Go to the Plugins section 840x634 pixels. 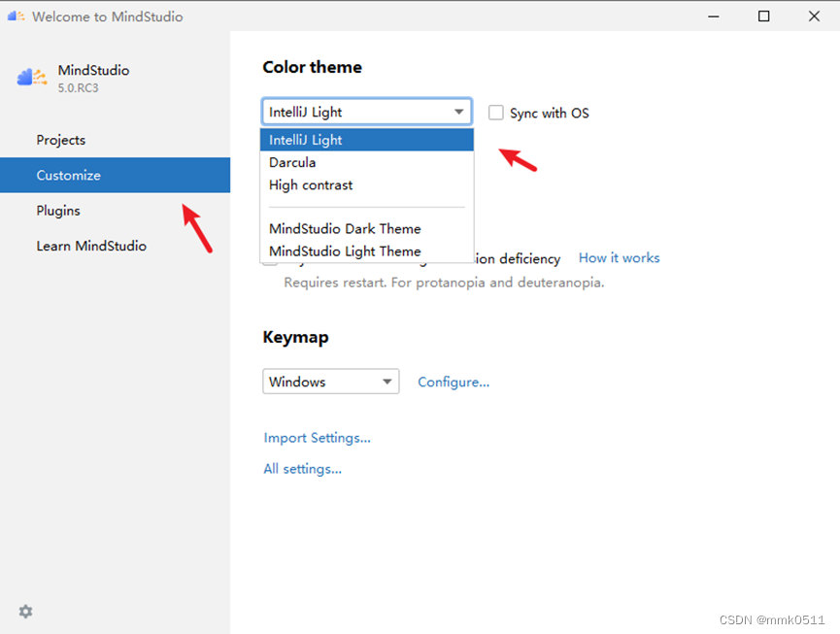(116, 211)
